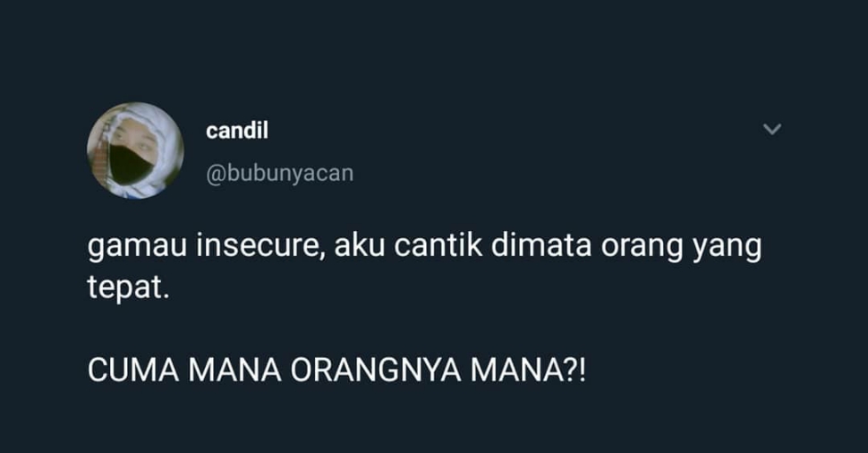This screenshot has width=868, height=453.
Task: Open the downward arrow menu of tweet
Action: click(771, 129)
